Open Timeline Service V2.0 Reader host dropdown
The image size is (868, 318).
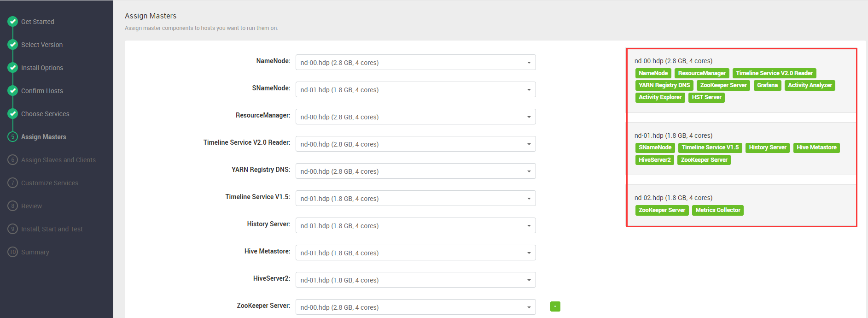point(416,144)
